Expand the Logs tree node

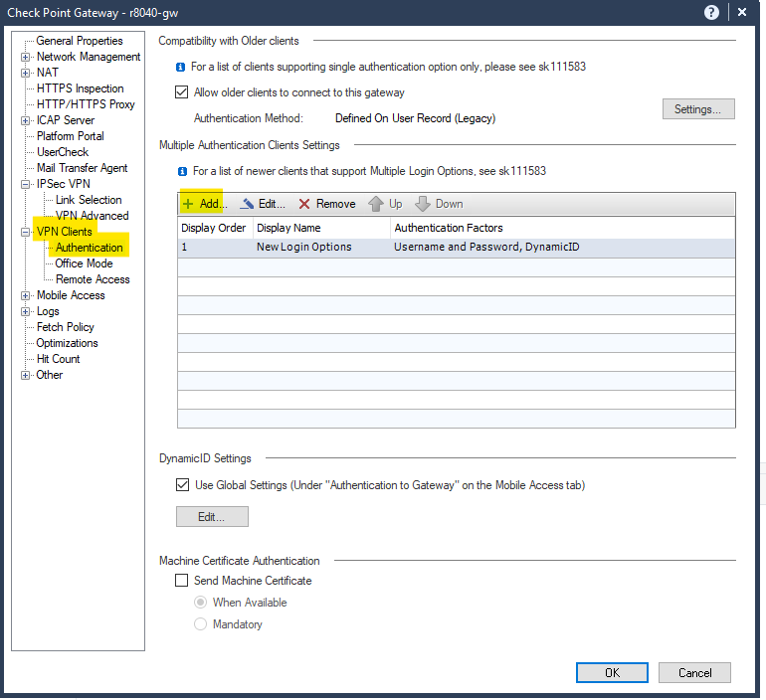tap(26, 312)
